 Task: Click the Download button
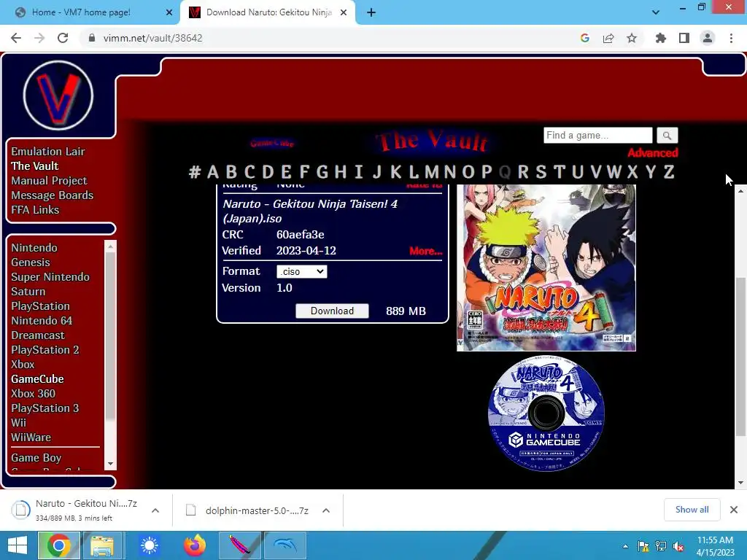point(332,311)
